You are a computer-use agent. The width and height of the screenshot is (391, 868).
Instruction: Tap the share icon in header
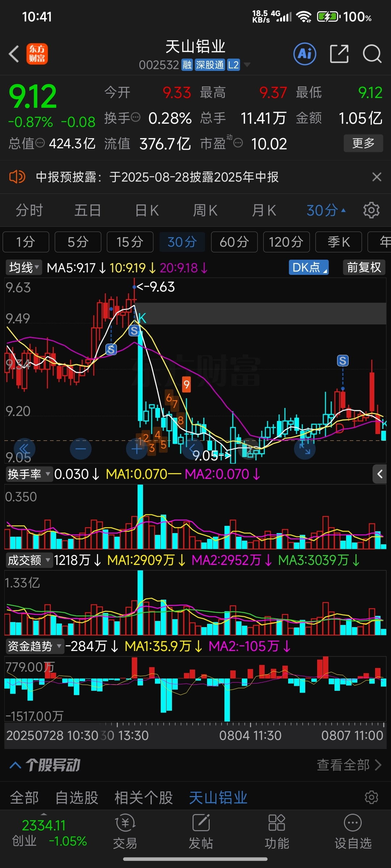(339, 54)
